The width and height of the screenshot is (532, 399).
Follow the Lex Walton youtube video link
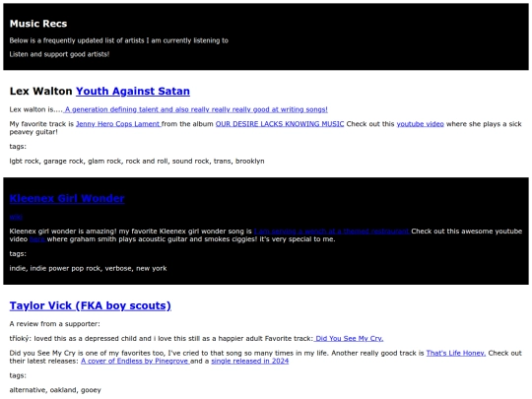click(x=420, y=124)
